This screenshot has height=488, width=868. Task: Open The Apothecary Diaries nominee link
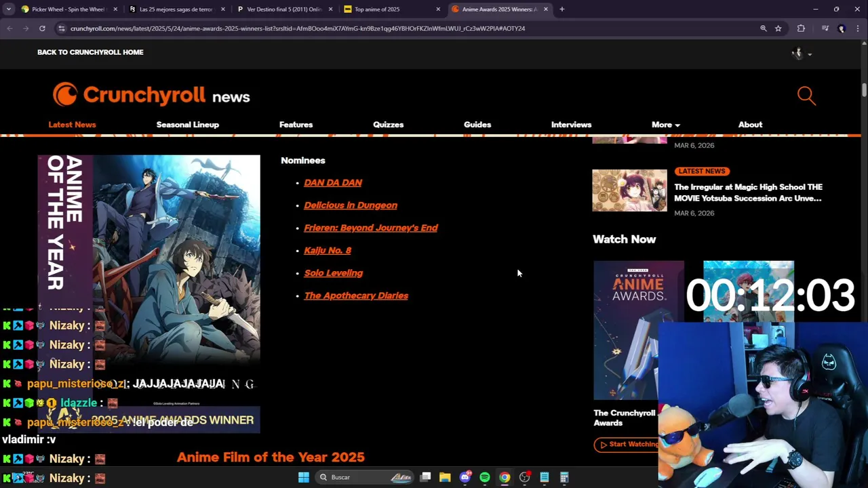[356, 296]
